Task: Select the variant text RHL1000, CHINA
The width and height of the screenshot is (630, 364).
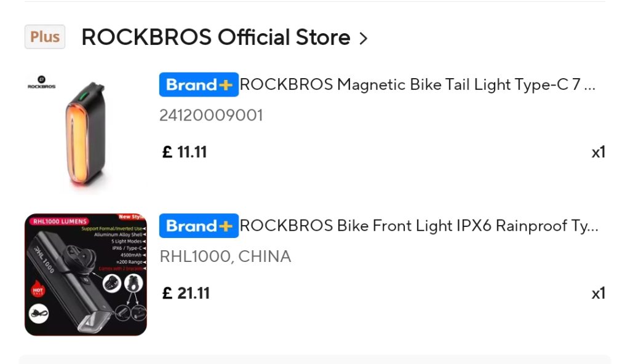Action: pos(225,256)
